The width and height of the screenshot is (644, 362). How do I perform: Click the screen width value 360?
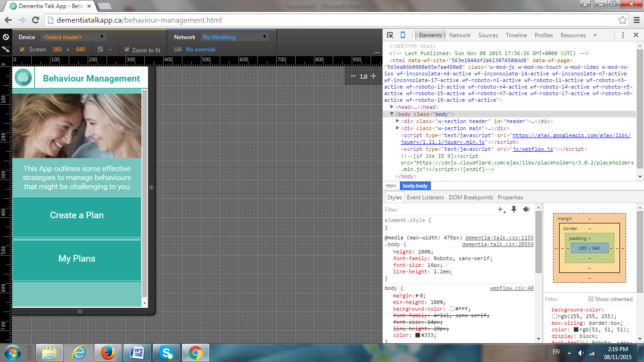click(57, 49)
